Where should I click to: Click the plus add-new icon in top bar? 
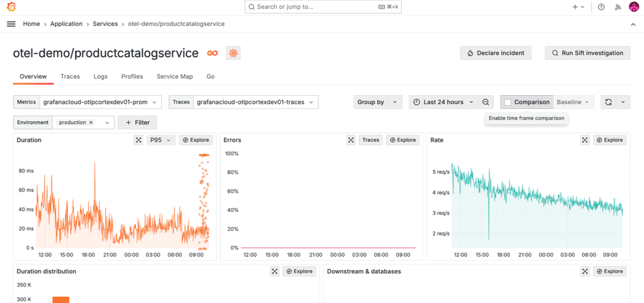575,7
